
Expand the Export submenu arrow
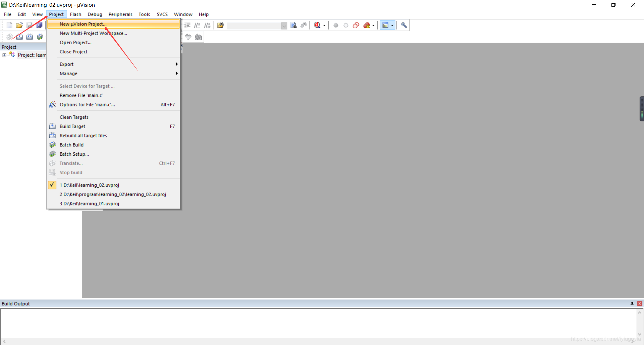(x=176, y=64)
